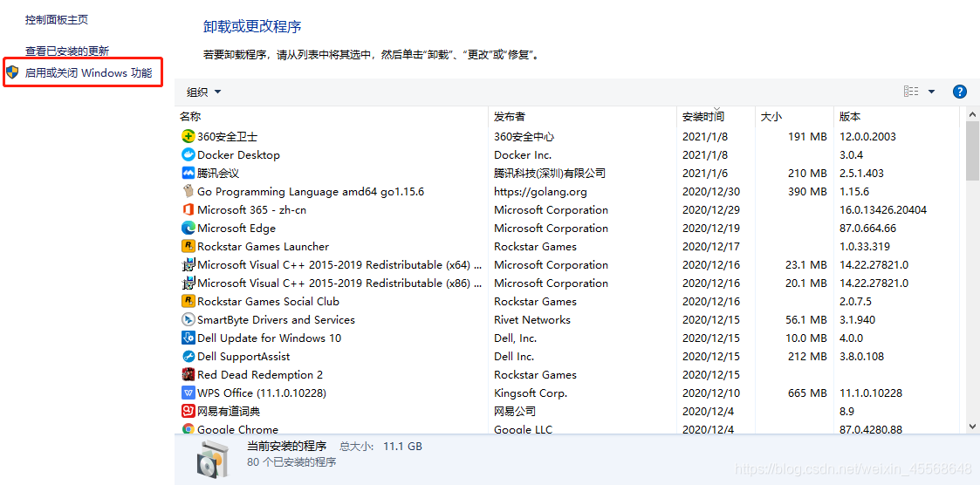Click the Rockstar Games Launcher icon
This screenshot has height=485, width=980.
pyautogui.click(x=188, y=246)
